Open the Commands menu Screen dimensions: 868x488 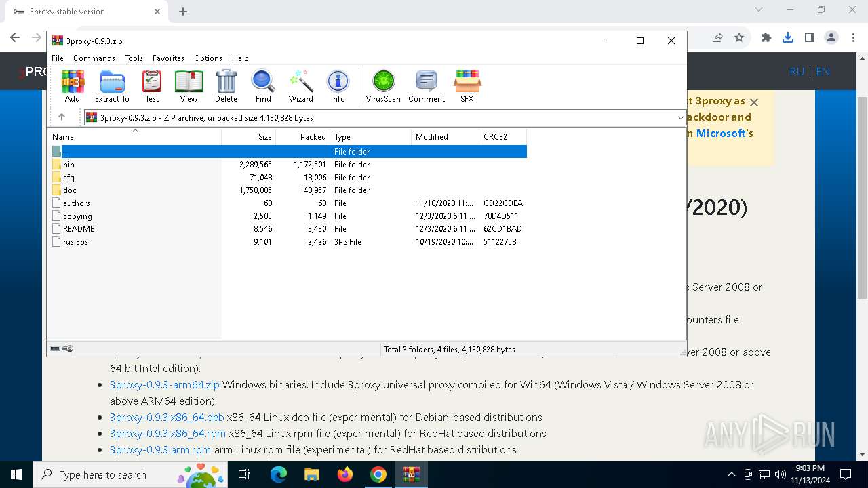94,58
